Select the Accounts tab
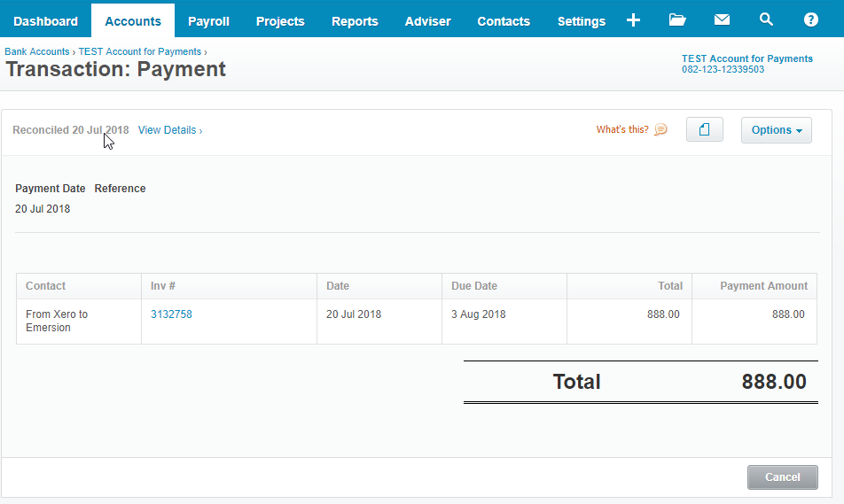 [133, 21]
